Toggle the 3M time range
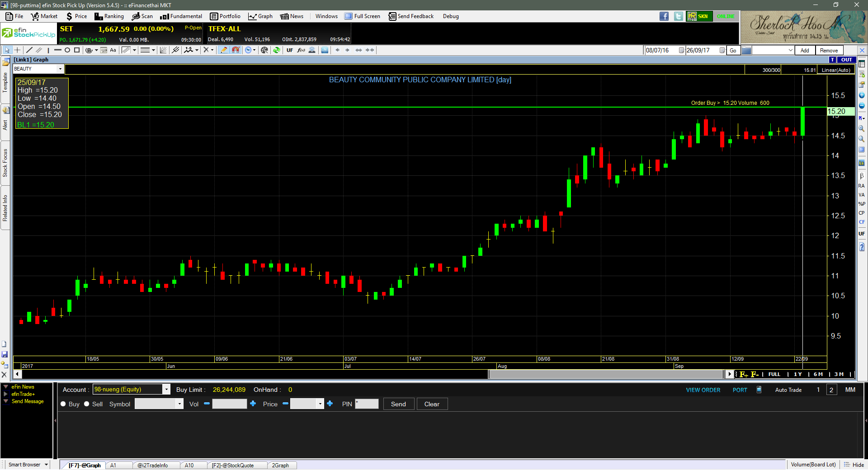 [839, 374]
